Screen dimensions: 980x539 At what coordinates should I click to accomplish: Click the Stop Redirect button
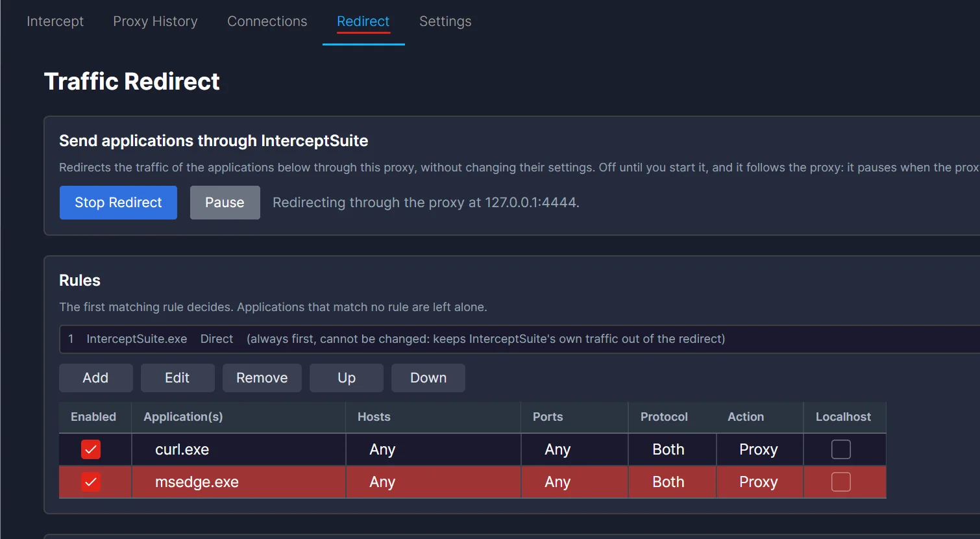point(118,203)
